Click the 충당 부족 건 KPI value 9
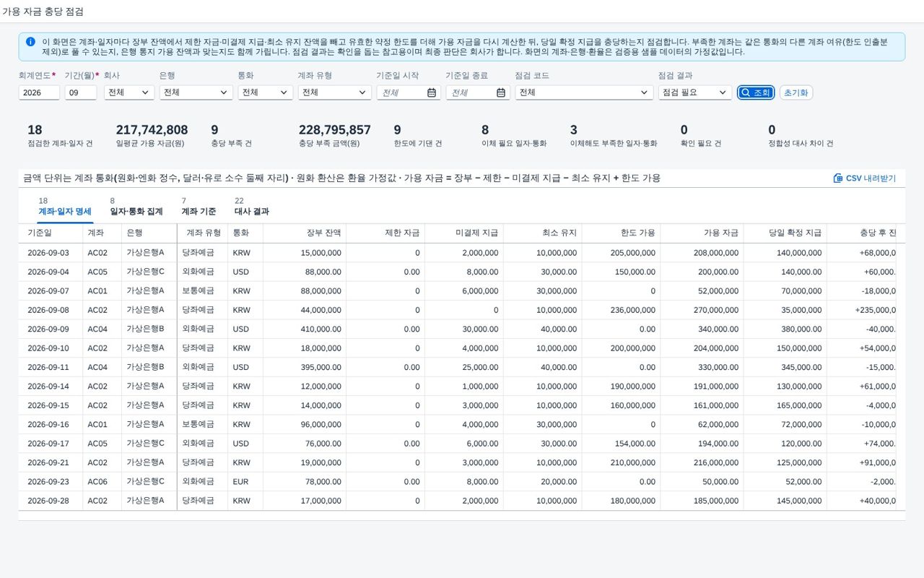Image resolution: width=924 pixels, height=578 pixels. point(214,130)
